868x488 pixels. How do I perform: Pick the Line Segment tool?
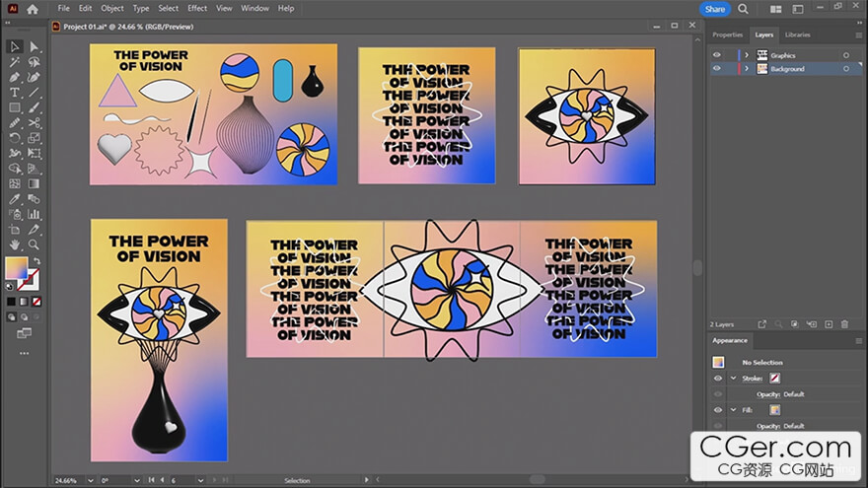point(35,93)
